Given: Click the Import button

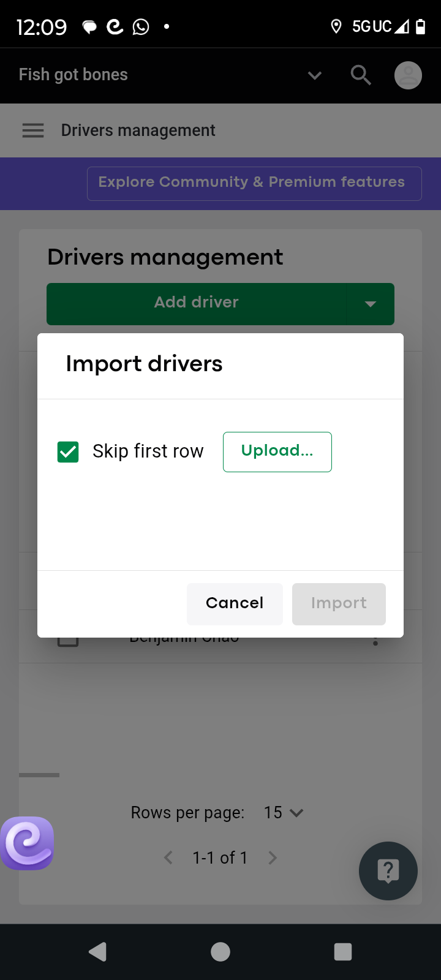Looking at the screenshot, I should (x=339, y=604).
